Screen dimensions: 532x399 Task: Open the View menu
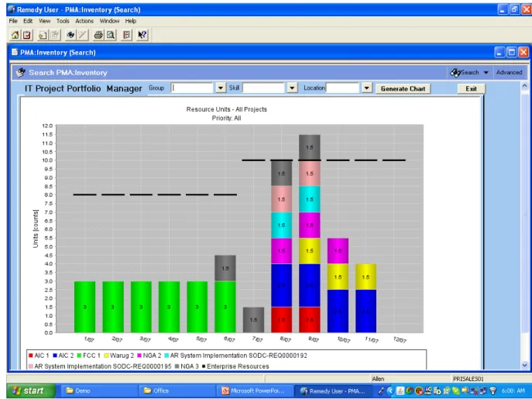point(44,21)
